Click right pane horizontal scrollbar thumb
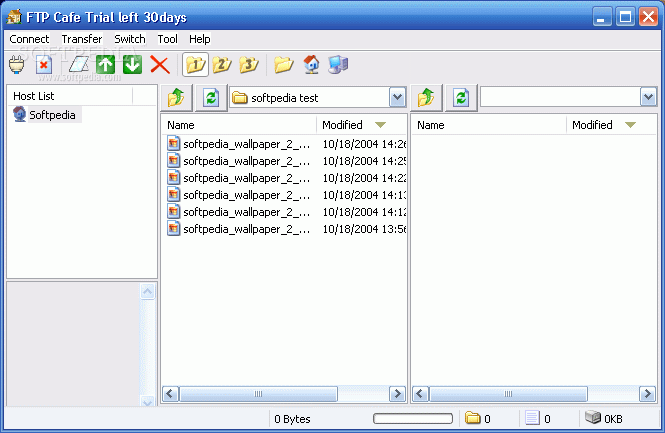The height and width of the screenshot is (433, 665). coord(508,394)
